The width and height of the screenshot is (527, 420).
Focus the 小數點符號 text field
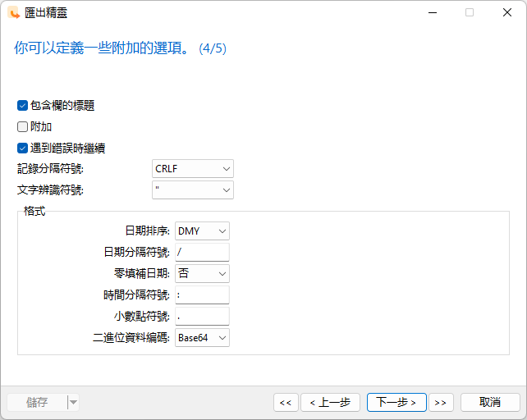202,316
